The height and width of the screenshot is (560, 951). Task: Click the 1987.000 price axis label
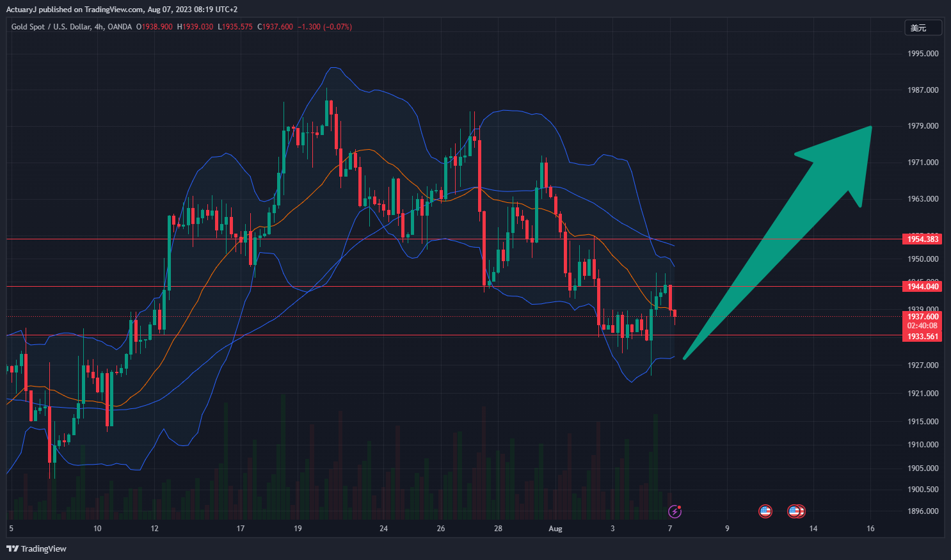point(923,90)
